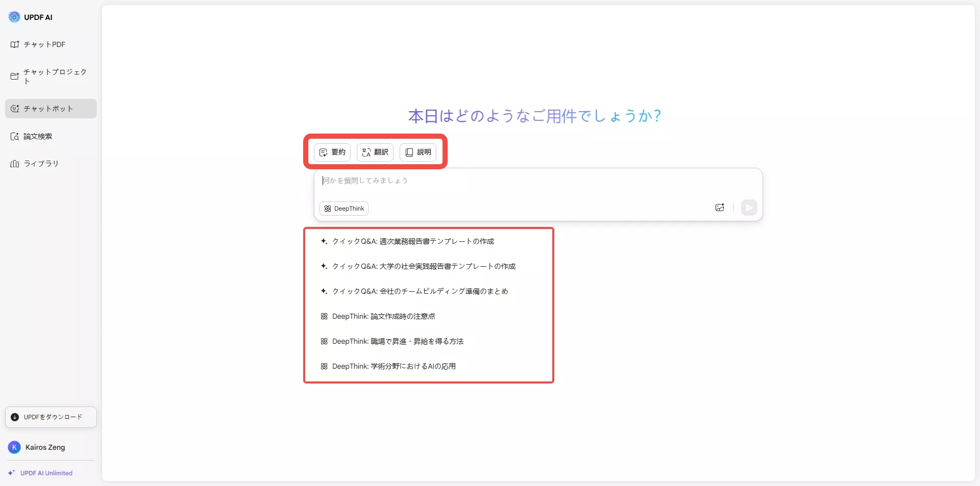The image size is (980, 486).
Task: Select DeepThink suggestion 論文作成時の注意点
Action: pos(378,316)
